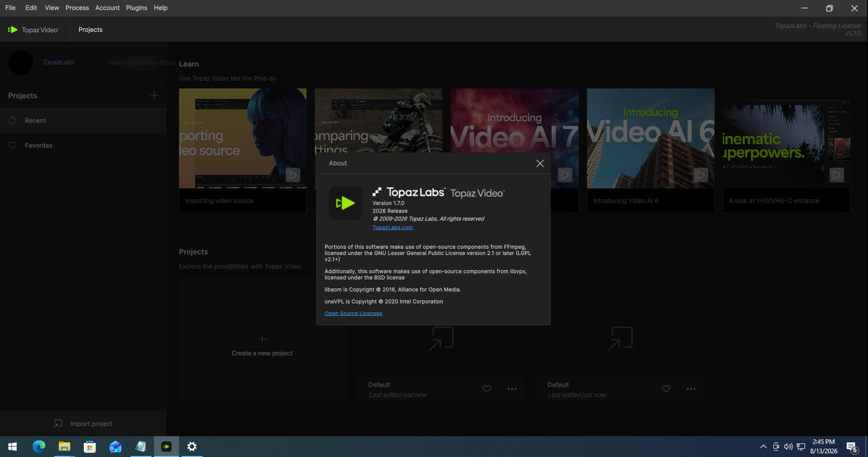Click the Topaz Video taskbar icon
The image size is (868, 457).
(166, 447)
